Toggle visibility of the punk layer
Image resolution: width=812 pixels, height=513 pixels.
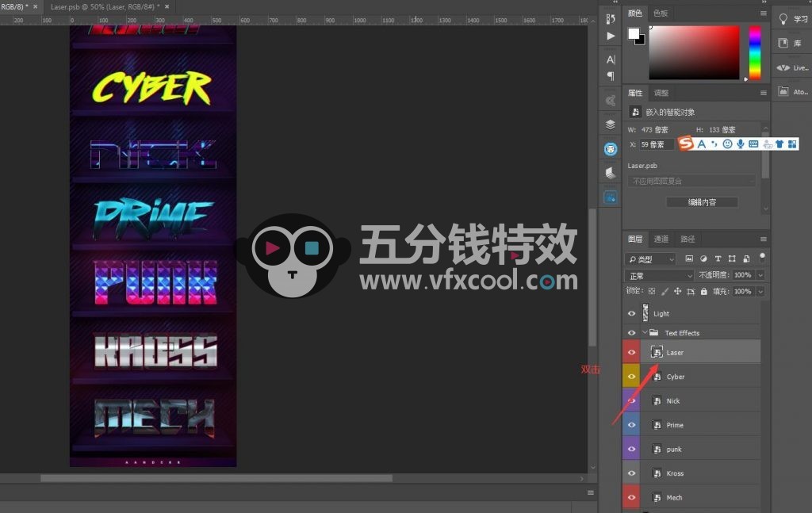(631, 449)
